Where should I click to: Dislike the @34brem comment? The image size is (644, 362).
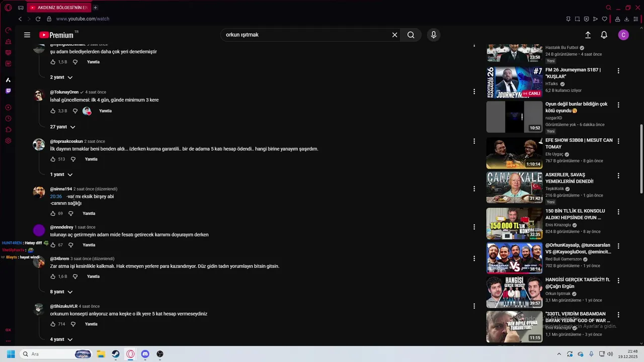click(75, 277)
